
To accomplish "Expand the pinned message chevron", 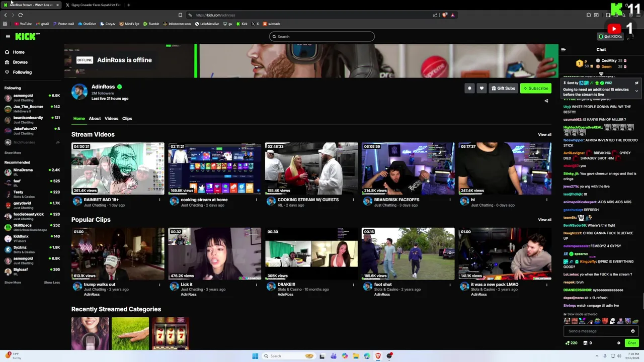I will click(636, 91).
